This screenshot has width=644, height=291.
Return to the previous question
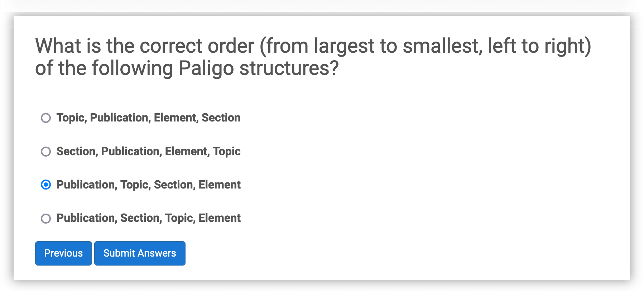click(x=63, y=253)
